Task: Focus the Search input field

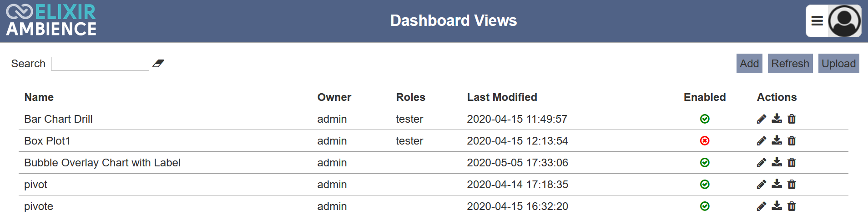Action: coord(100,64)
